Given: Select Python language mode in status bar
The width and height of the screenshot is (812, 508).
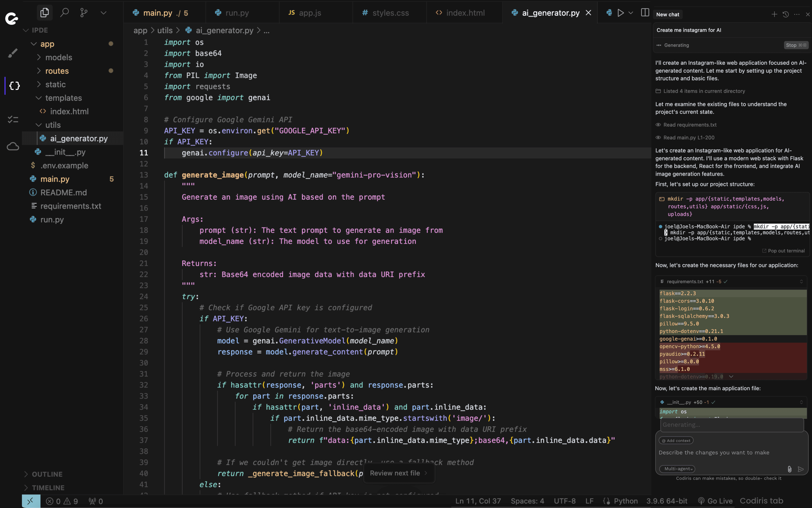Looking at the screenshot, I should pyautogui.click(x=625, y=501).
